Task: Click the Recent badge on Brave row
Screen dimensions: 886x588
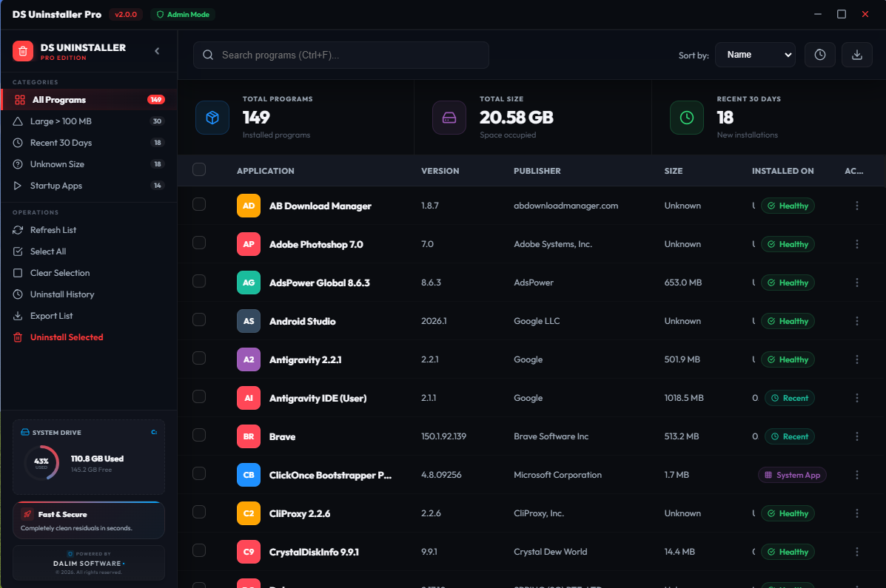Action: click(789, 436)
